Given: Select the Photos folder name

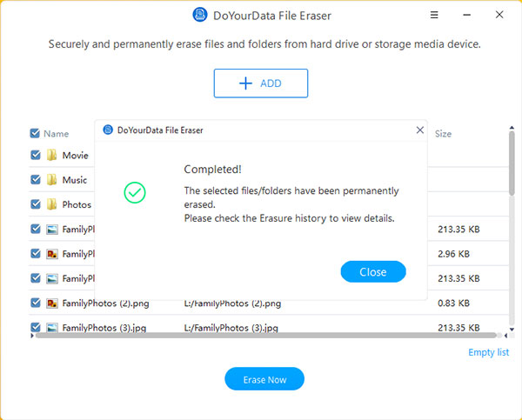Looking at the screenshot, I should (77, 204).
